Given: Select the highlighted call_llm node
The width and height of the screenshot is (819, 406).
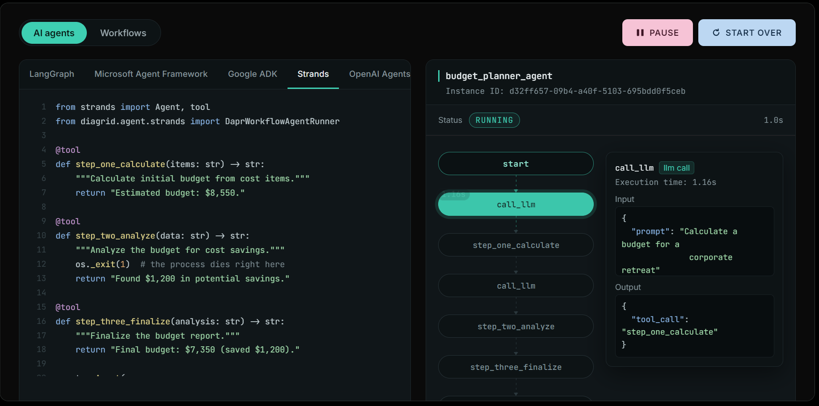Looking at the screenshot, I should [x=516, y=204].
